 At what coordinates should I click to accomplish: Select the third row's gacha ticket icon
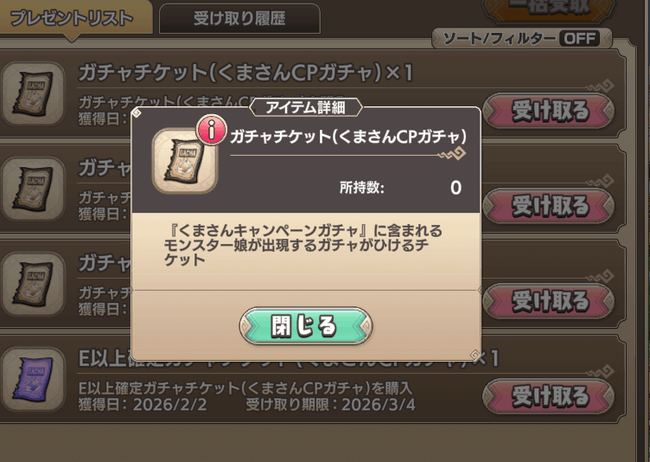click(x=33, y=284)
